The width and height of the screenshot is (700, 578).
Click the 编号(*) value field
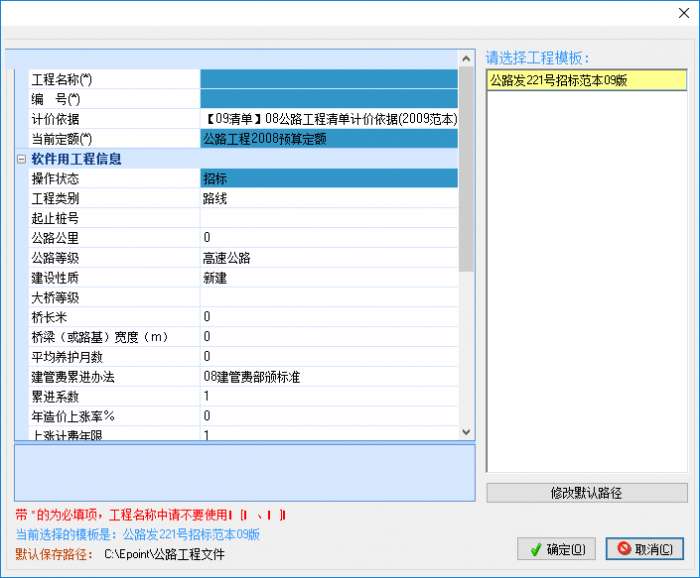(329, 99)
